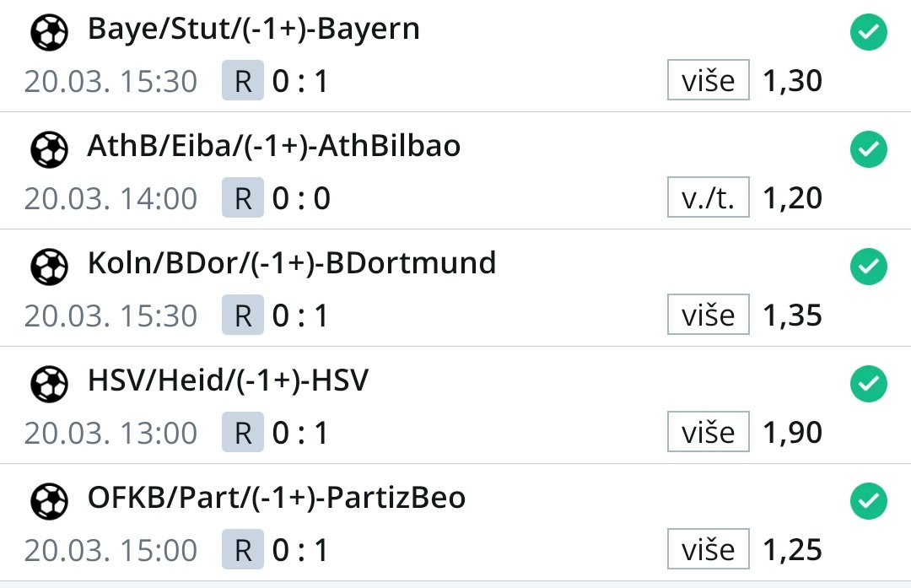911x588 pixels.
Task: Open 'više' details for PartizBeo match
Action: click(x=709, y=548)
